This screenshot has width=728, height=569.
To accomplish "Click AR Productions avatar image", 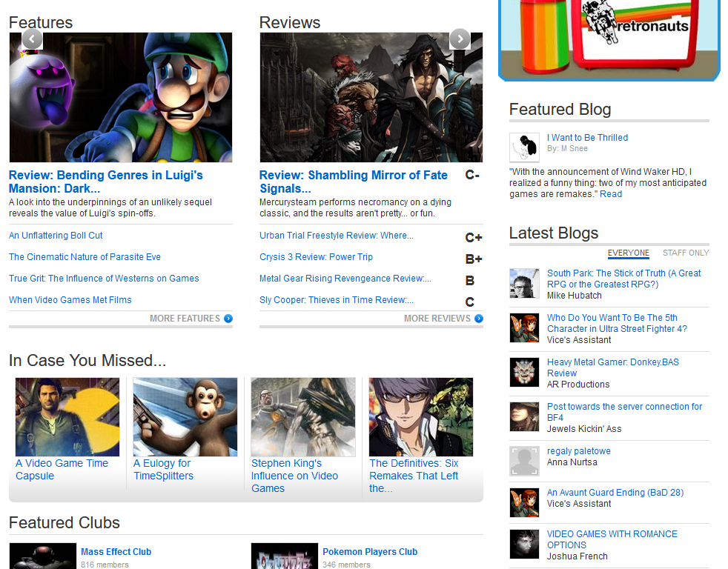I will (x=525, y=372).
